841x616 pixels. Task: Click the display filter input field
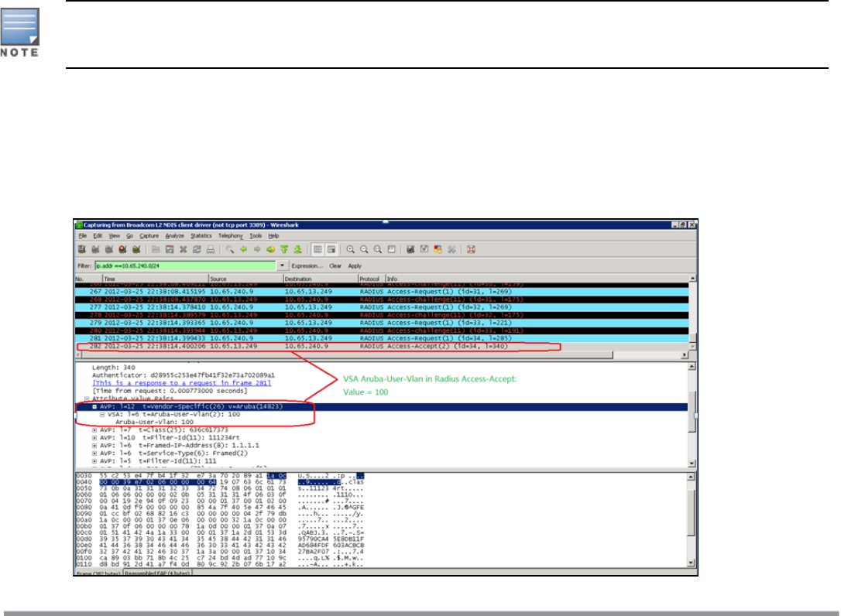186,265
